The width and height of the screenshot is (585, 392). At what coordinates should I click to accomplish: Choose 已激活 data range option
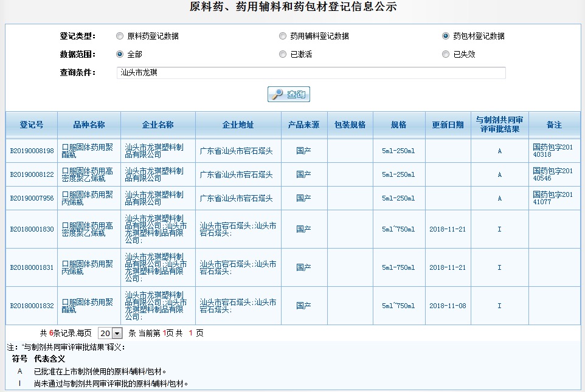[283, 54]
